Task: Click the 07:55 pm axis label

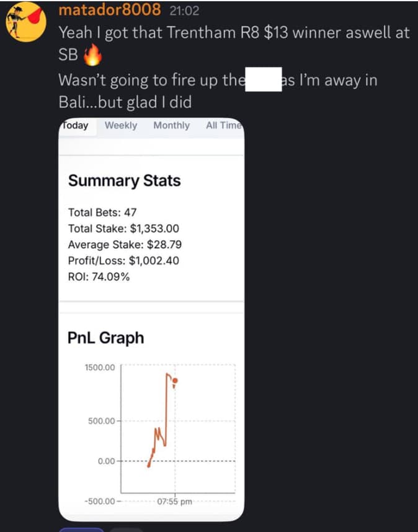Action: (x=174, y=502)
